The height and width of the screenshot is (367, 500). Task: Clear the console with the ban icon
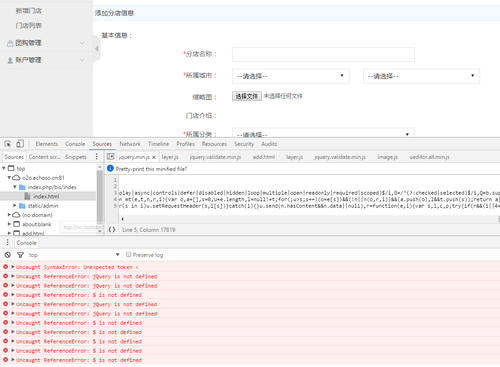pos(7,255)
